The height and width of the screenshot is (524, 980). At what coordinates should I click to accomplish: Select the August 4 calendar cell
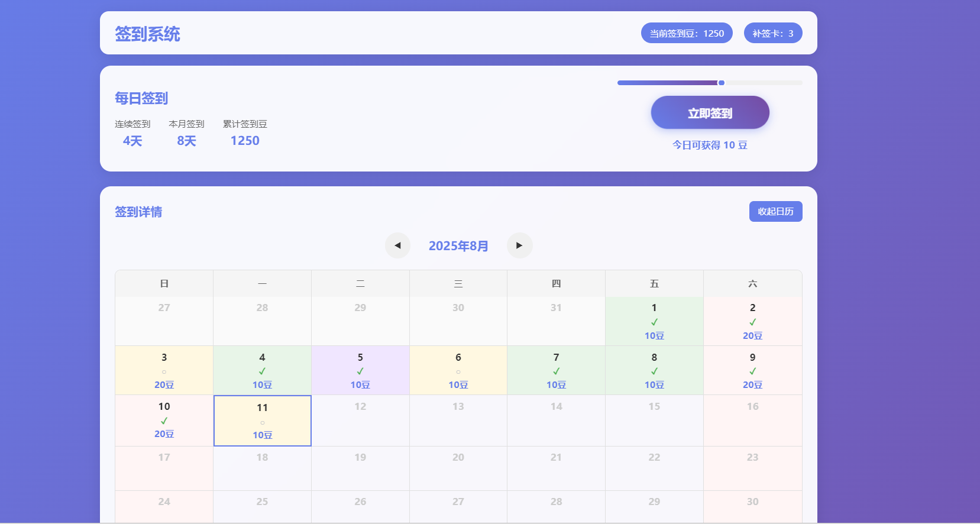coord(262,370)
